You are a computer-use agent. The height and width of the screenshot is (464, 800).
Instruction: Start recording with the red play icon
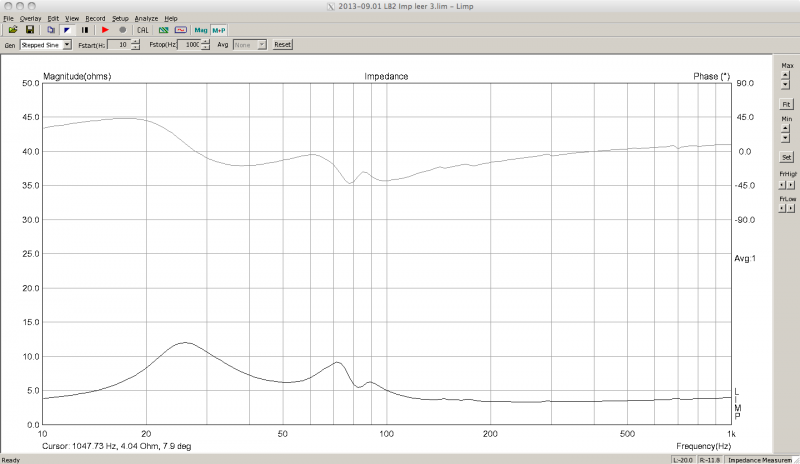point(105,30)
